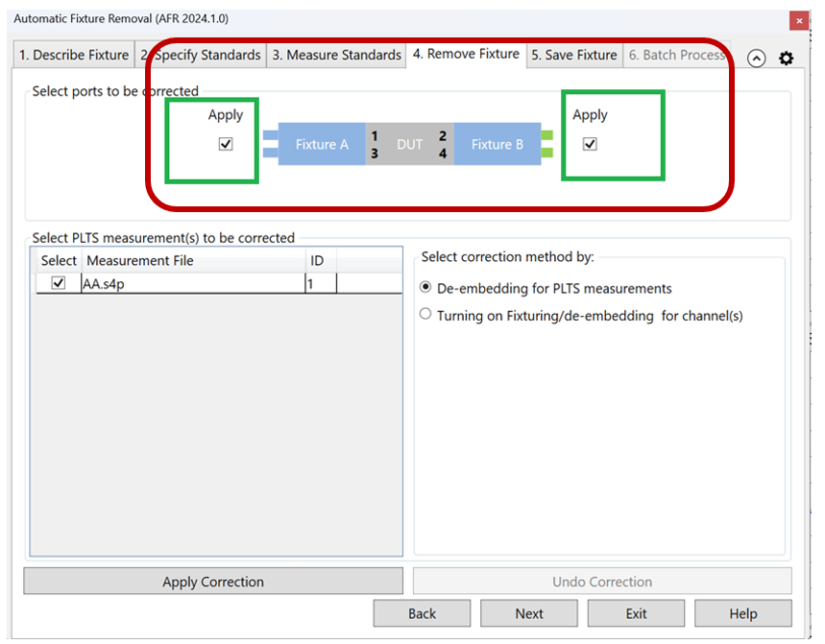Close the Automatic Fixture Removal window

(798, 20)
